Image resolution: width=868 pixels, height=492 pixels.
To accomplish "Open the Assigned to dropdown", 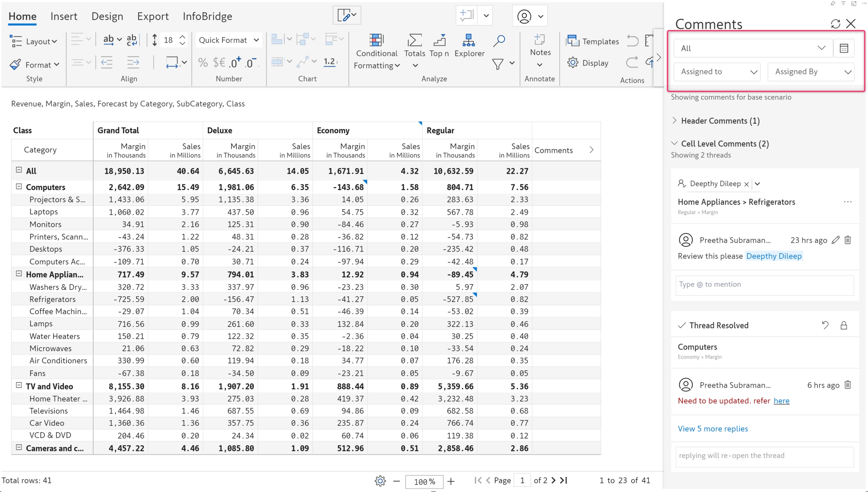I will click(x=717, y=72).
